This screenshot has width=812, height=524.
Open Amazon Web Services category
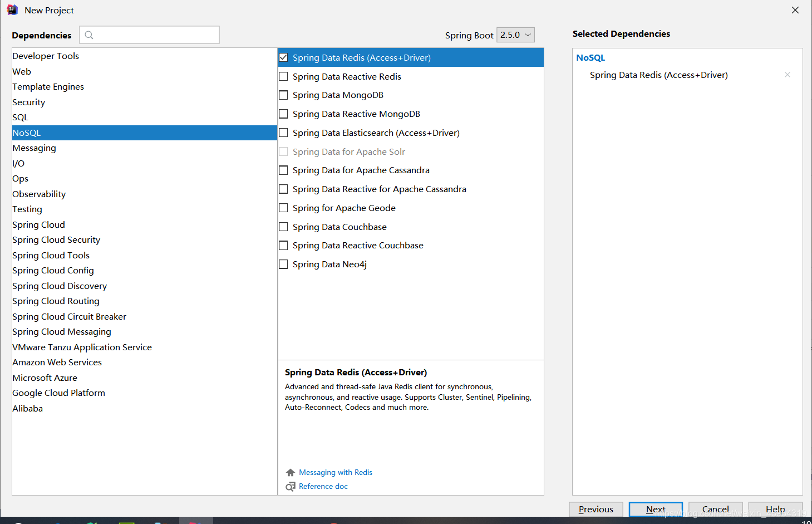click(145, 362)
